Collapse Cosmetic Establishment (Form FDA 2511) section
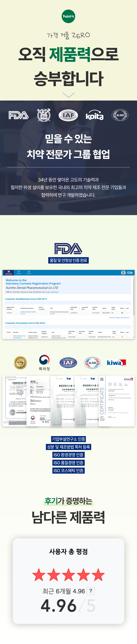 (26, 299)
